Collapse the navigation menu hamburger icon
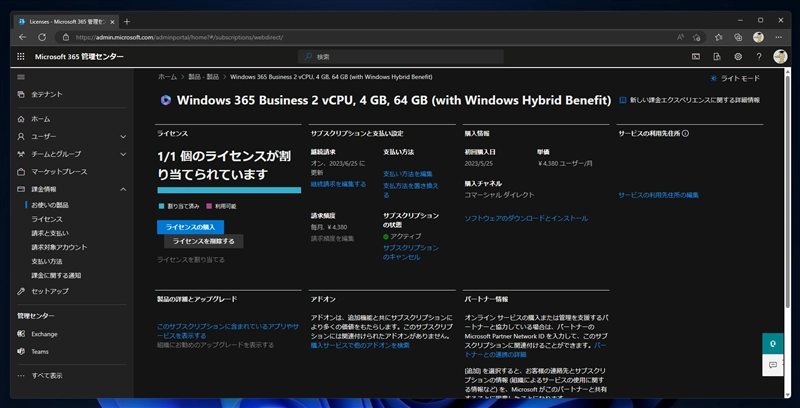The image size is (800, 408). coord(21,77)
